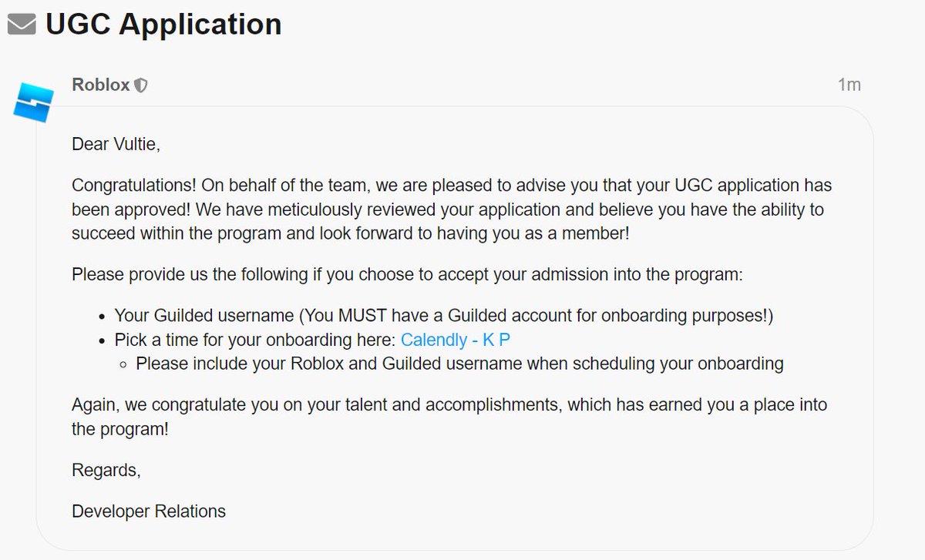Click the Guilded username requirement bullet text
The height and width of the screenshot is (560, 925).
click(x=444, y=316)
